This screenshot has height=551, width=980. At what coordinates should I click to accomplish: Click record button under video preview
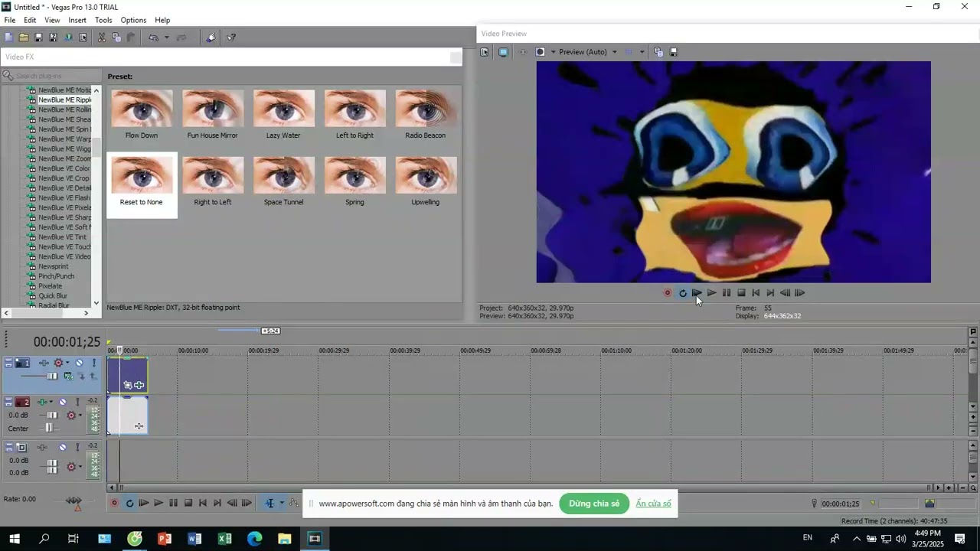[668, 292]
